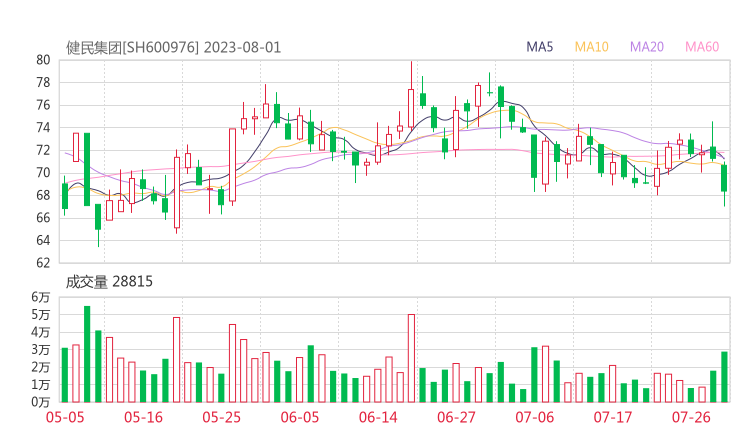Click the 成交量 28815 volume label

pos(109,282)
